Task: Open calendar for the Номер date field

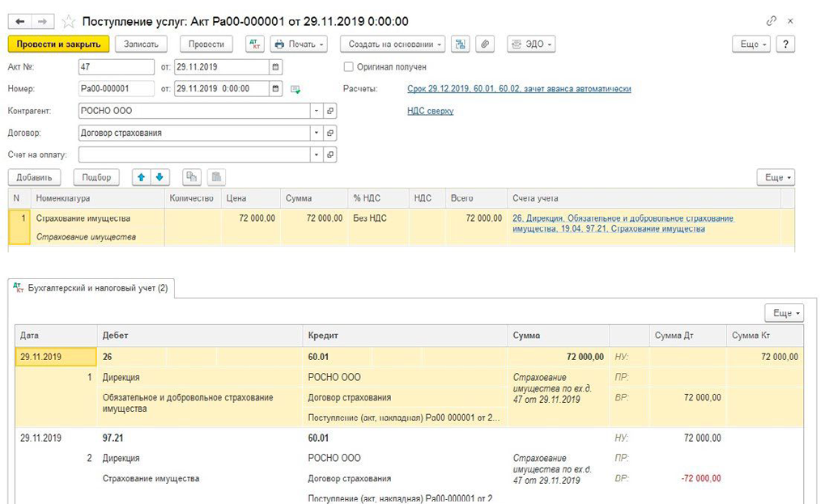Action: (x=275, y=89)
